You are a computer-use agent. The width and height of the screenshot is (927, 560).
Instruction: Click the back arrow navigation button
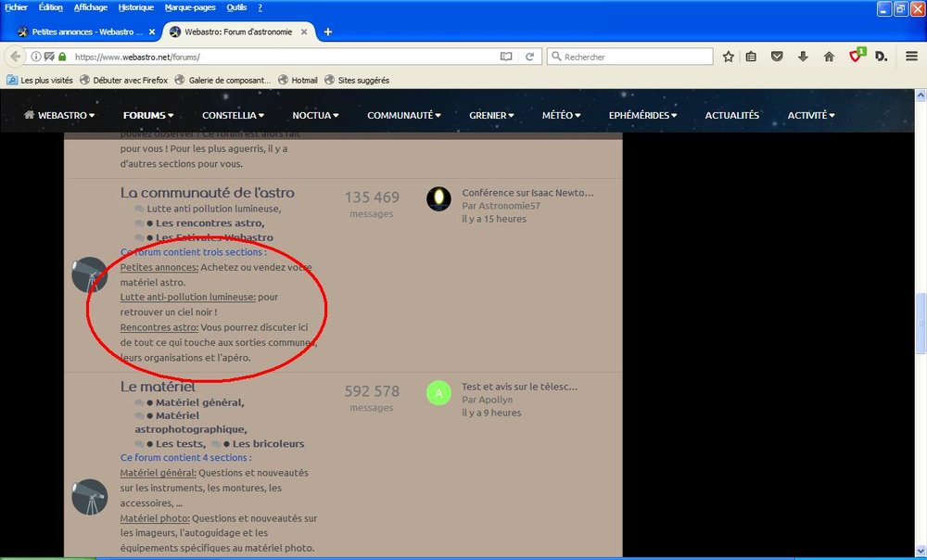16,57
